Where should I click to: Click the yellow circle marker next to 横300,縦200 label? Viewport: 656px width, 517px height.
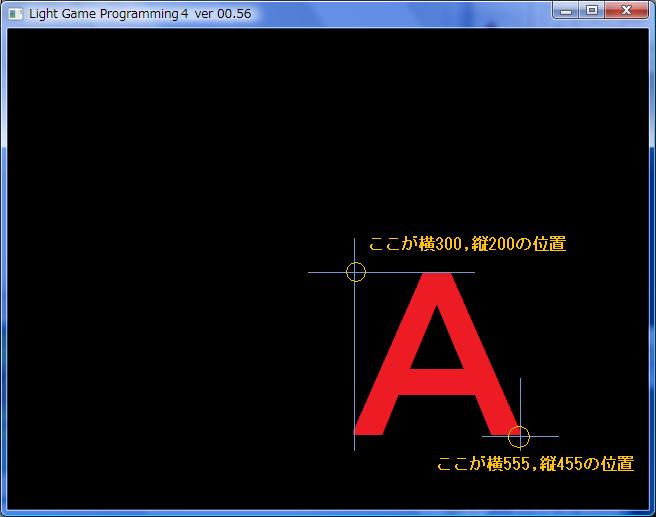[356, 272]
